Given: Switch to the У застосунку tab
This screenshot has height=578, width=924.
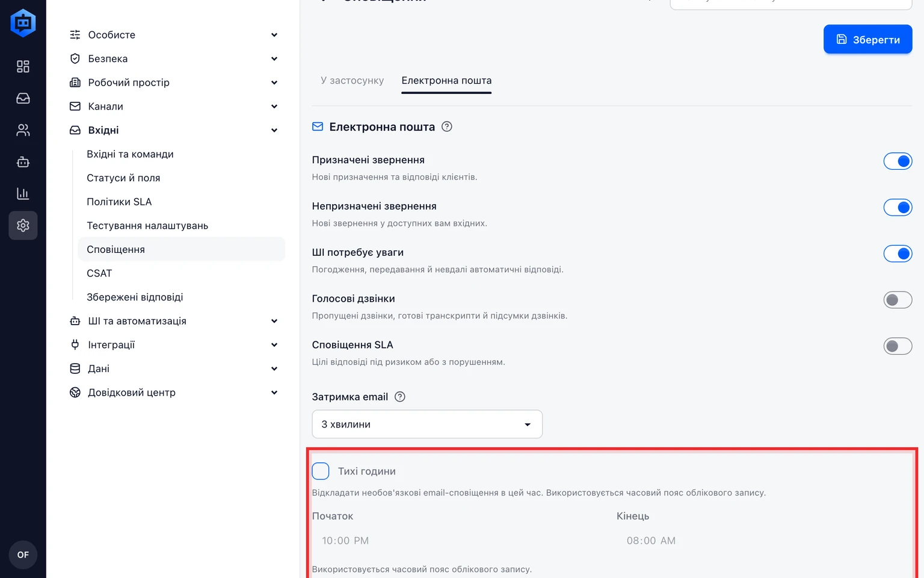Looking at the screenshot, I should [352, 81].
